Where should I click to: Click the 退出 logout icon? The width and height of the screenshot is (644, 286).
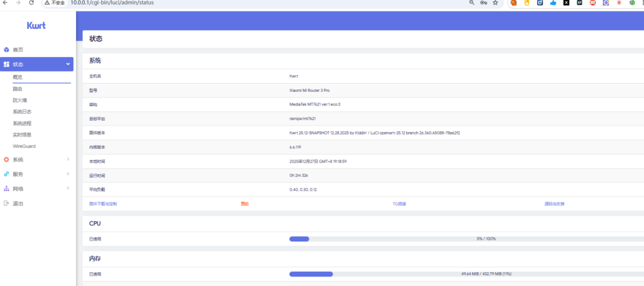pyautogui.click(x=6, y=203)
